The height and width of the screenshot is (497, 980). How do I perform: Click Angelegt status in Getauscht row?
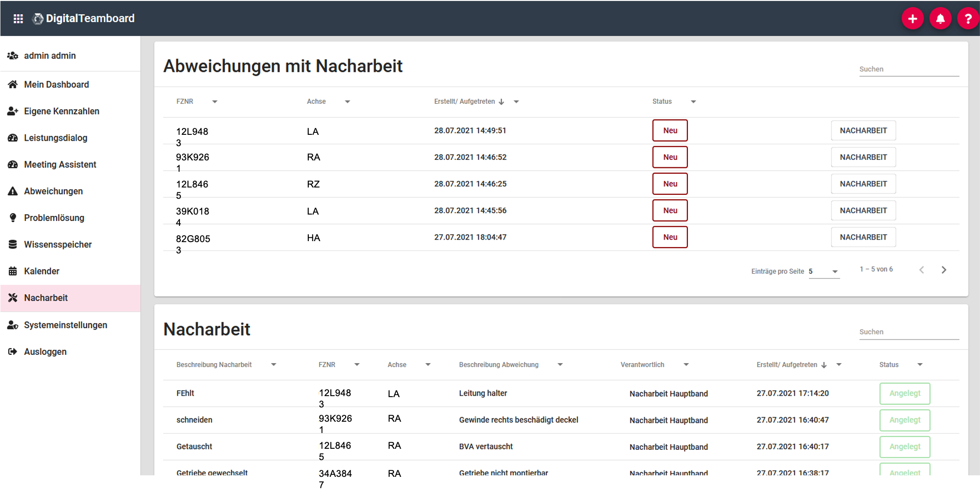tap(905, 446)
